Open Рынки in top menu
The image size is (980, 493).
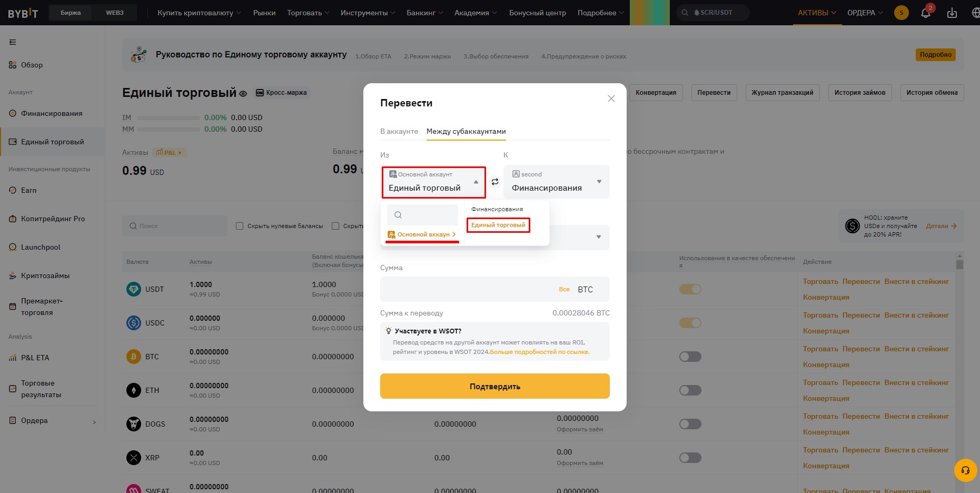(x=264, y=13)
